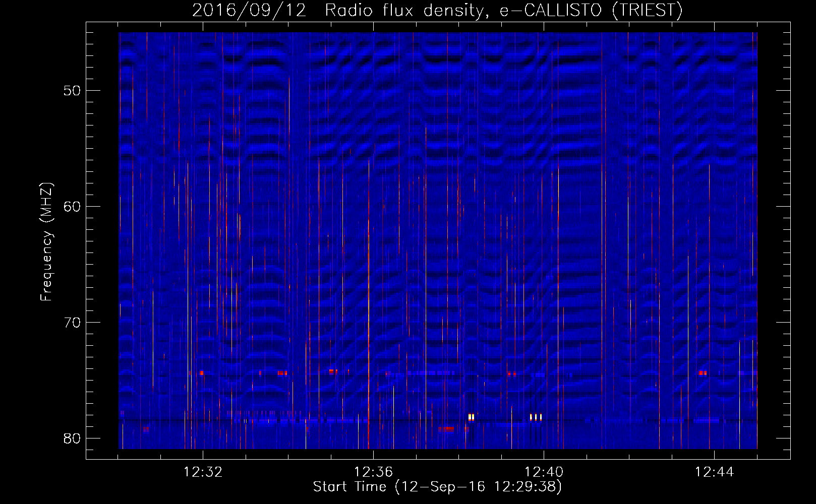The height and width of the screenshot is (504, 816).
Task: Click the '60' frequency tick label
Action: point(72,207)
